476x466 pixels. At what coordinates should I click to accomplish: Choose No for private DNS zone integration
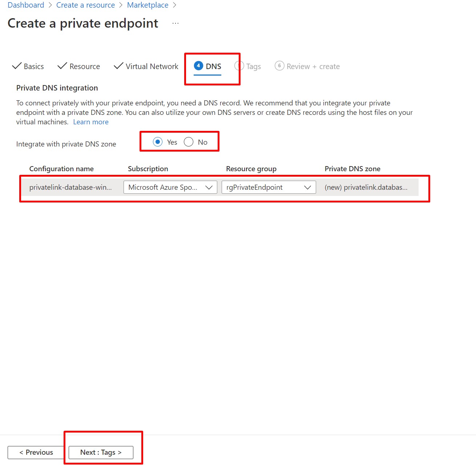189,142
